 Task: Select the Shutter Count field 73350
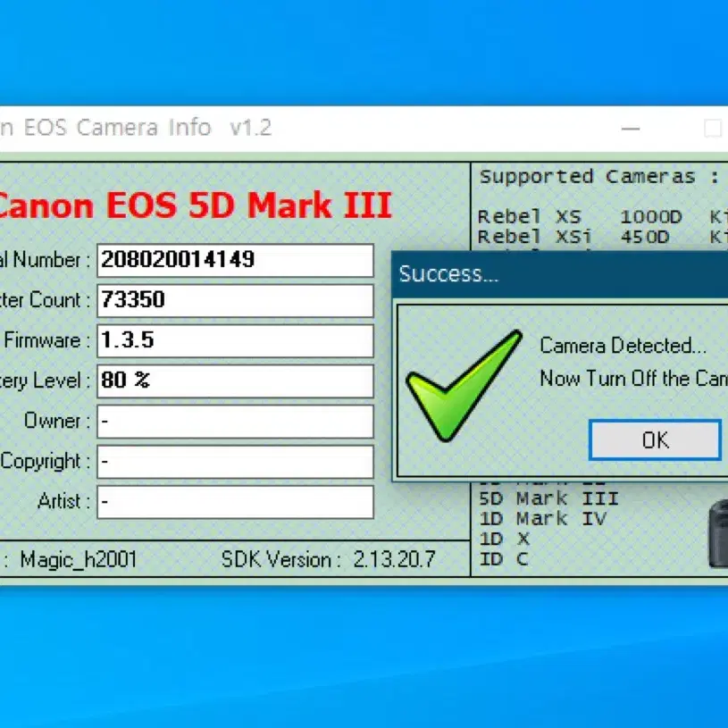(236, 300)
